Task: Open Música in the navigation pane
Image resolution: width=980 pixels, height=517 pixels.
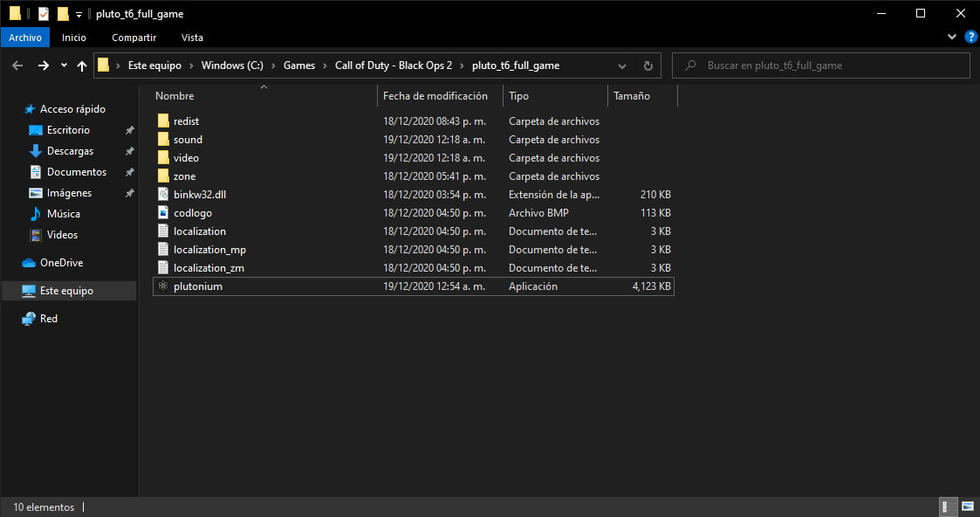Action: pos(63,214)
